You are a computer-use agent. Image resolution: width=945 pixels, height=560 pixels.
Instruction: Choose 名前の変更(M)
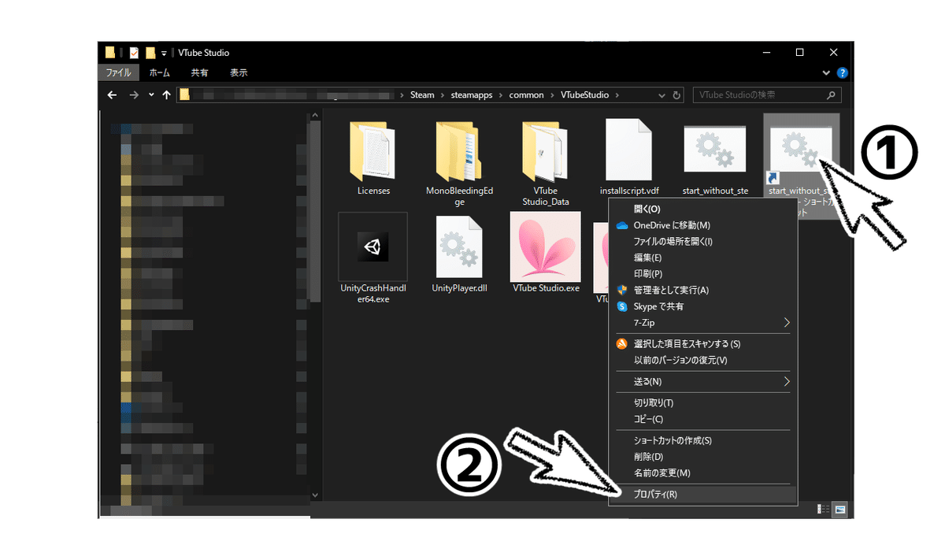click(702, 473)
